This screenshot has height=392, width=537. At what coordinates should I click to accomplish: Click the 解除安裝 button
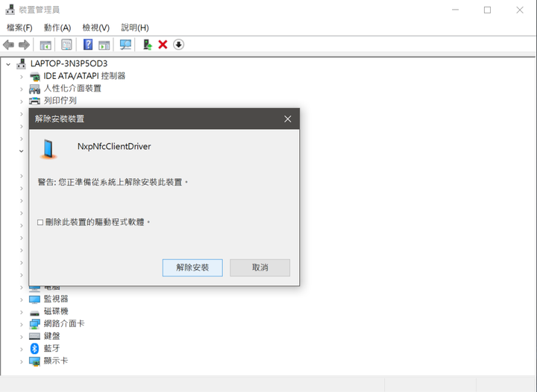click(192, 268)
